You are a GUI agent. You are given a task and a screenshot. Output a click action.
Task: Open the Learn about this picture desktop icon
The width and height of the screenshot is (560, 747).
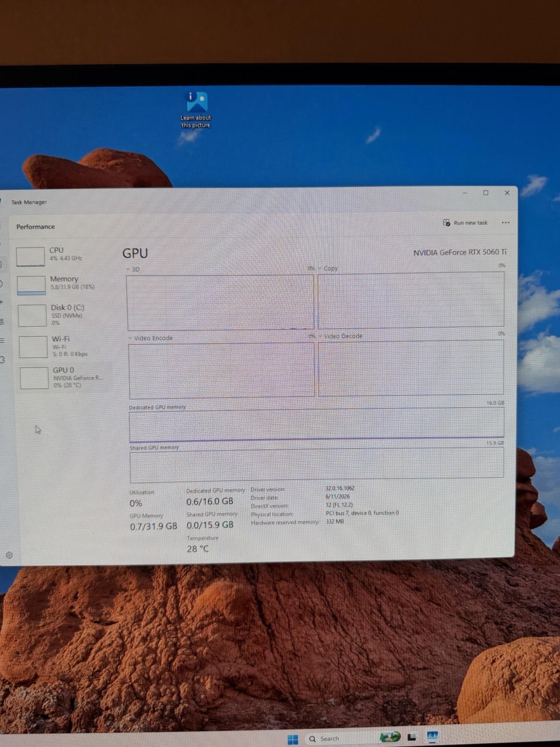(196, 110)
